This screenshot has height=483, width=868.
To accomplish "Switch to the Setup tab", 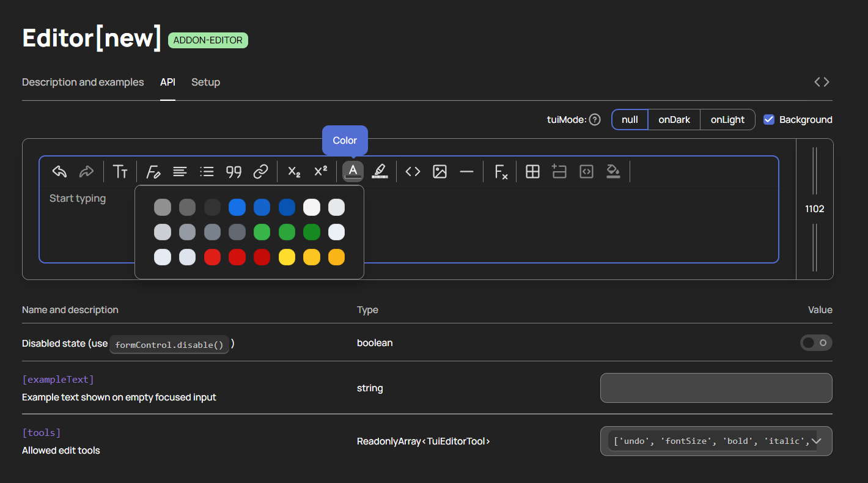I will click(205, 82).
